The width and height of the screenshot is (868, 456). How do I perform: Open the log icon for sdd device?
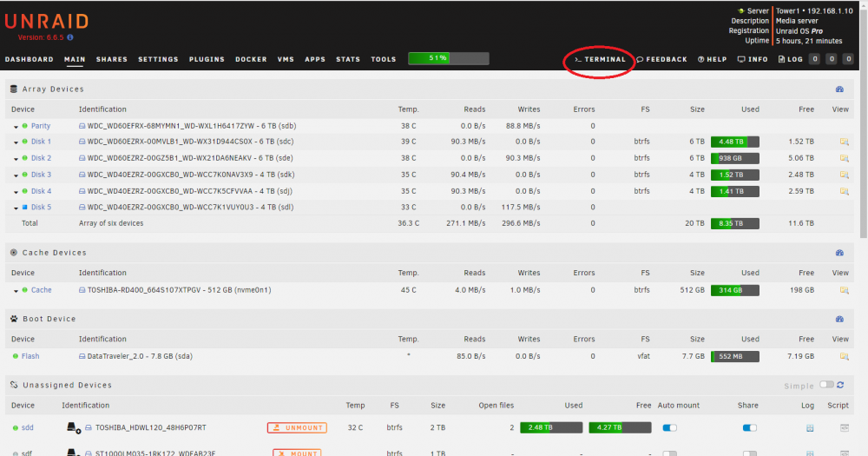810,427
